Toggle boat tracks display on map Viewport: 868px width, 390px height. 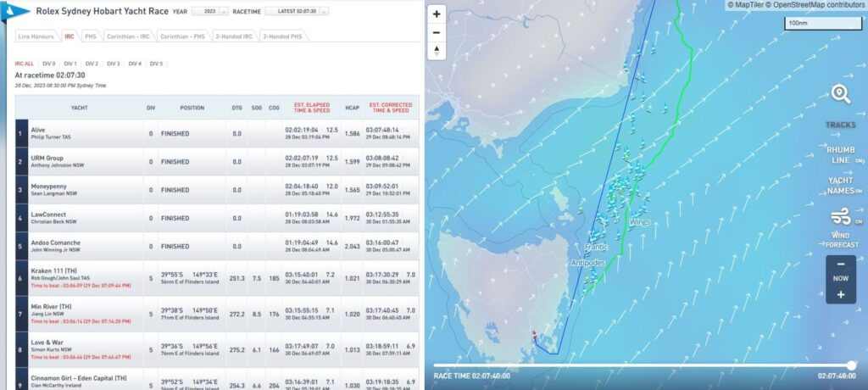click(840, 125)
